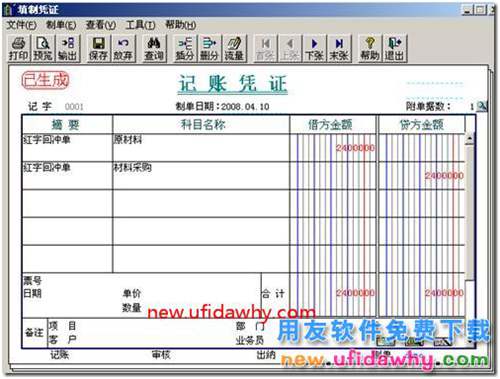Open 预览 (Preview) from the toolbar
500x379 pixels.
tap(43, 49)
